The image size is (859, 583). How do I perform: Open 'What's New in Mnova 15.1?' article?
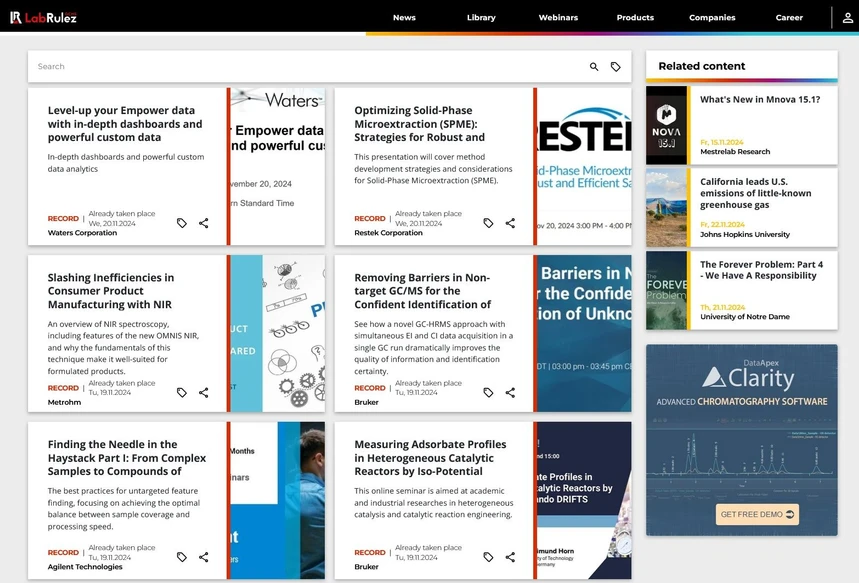(x=760, y=100)
